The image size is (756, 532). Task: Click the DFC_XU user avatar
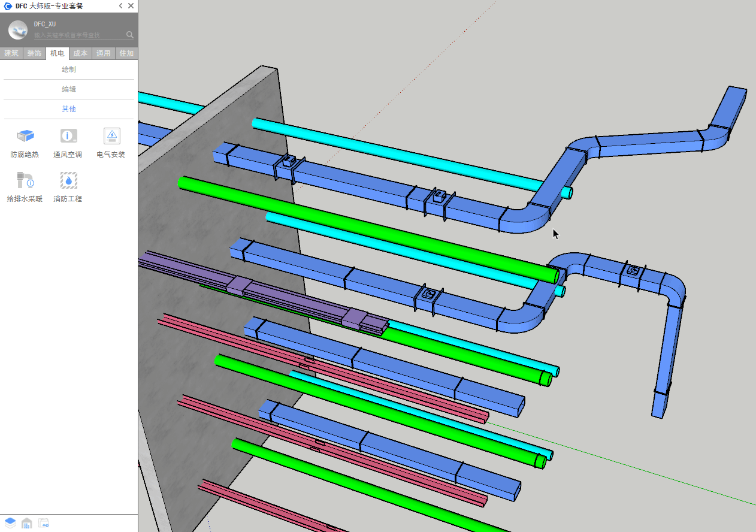click(17, 30)
